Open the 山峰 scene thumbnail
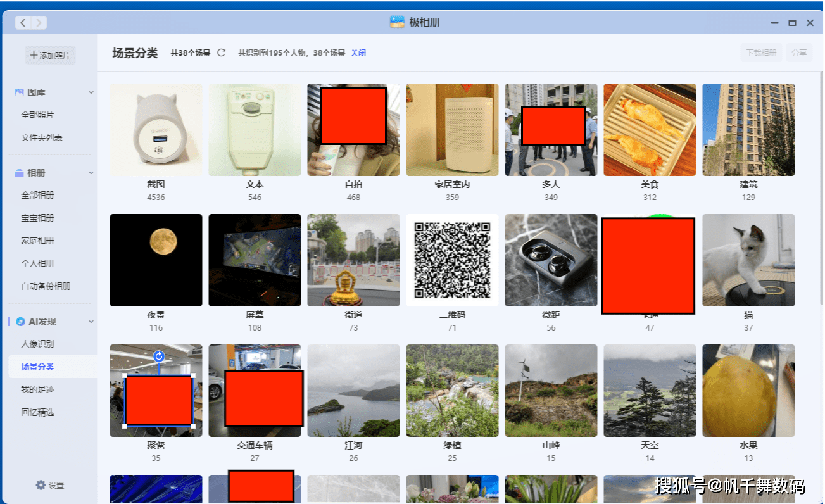The width and height of the screenshot is (825, 504). click(551, 391)
